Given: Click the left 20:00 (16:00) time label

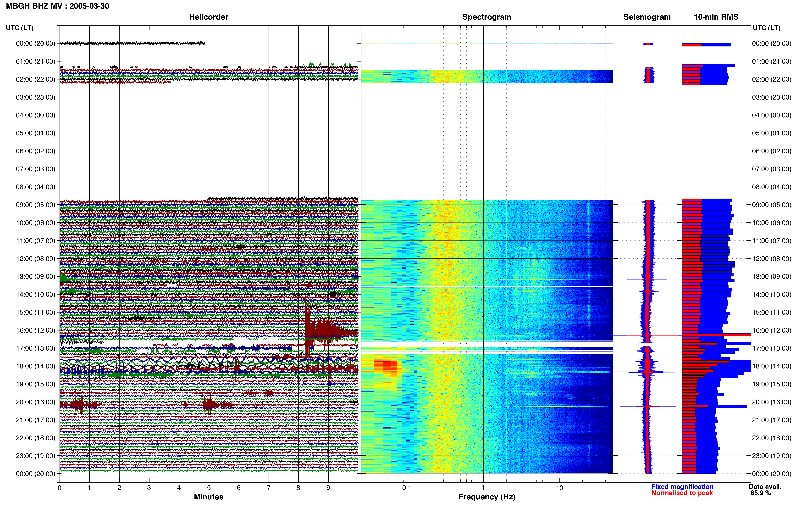Looking at the screenshot, I should (x=35, y=402).
